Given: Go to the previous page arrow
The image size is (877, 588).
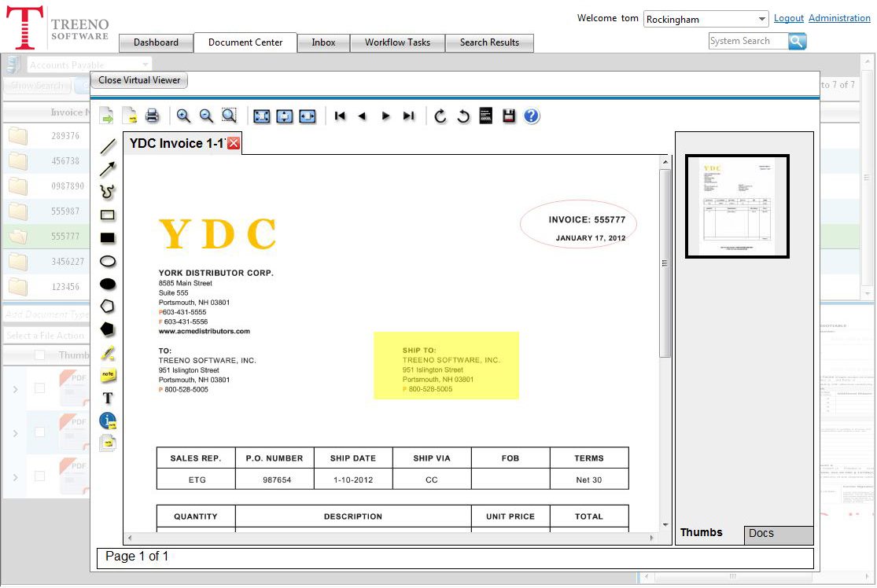Looking at the screenshot, I should coord(363,116).
